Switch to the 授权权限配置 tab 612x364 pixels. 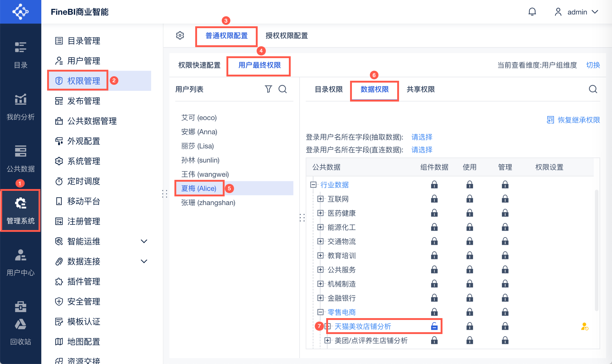tap(286, 36)
